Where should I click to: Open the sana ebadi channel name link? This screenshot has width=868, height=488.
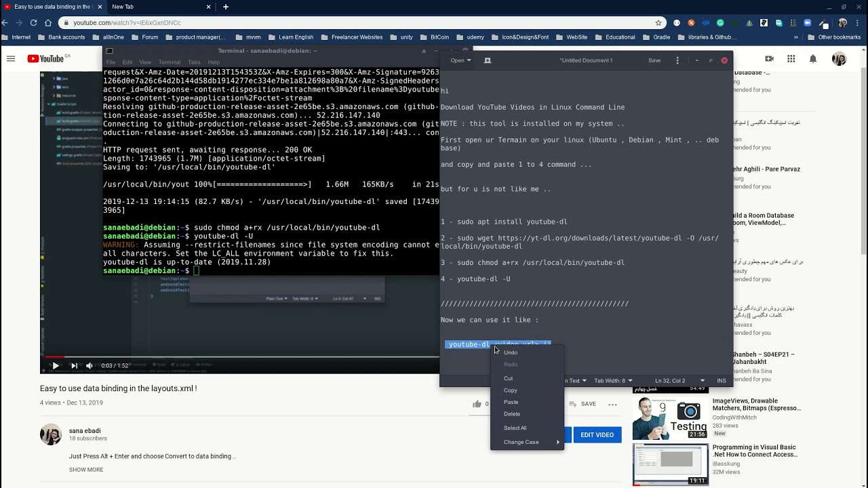pos(85,430)
